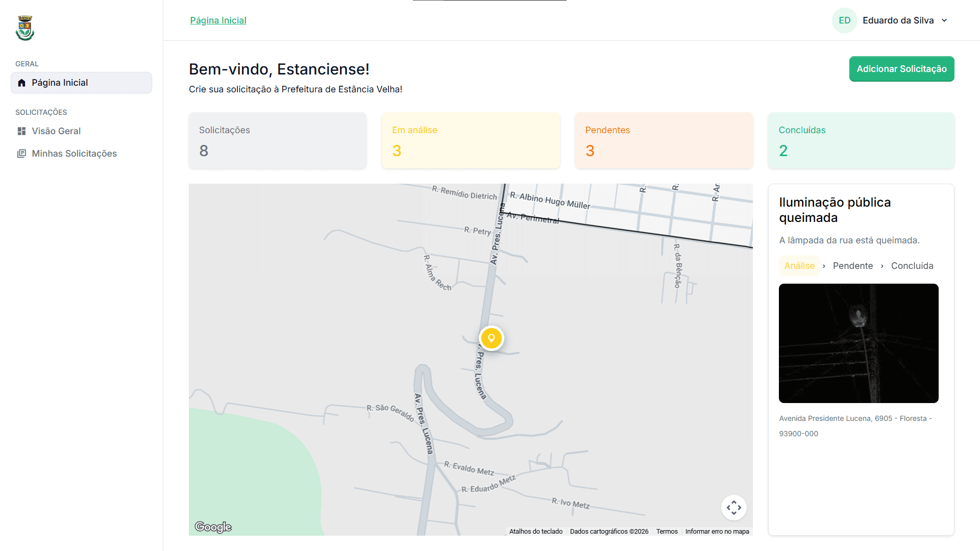The height and width of the screenshot is (551, 980).
Task: Click the document icon next to Minhas Solicitações
Action: point(21,154)
